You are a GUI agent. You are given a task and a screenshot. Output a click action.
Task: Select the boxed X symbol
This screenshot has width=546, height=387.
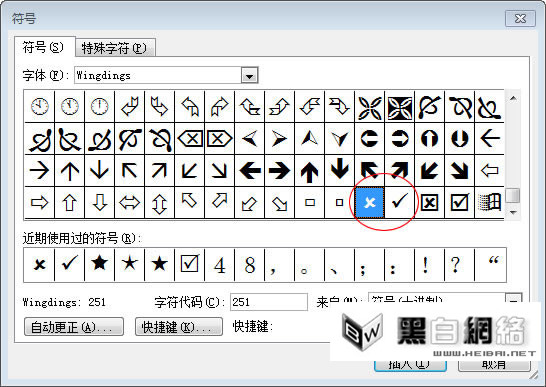point(430,202)
